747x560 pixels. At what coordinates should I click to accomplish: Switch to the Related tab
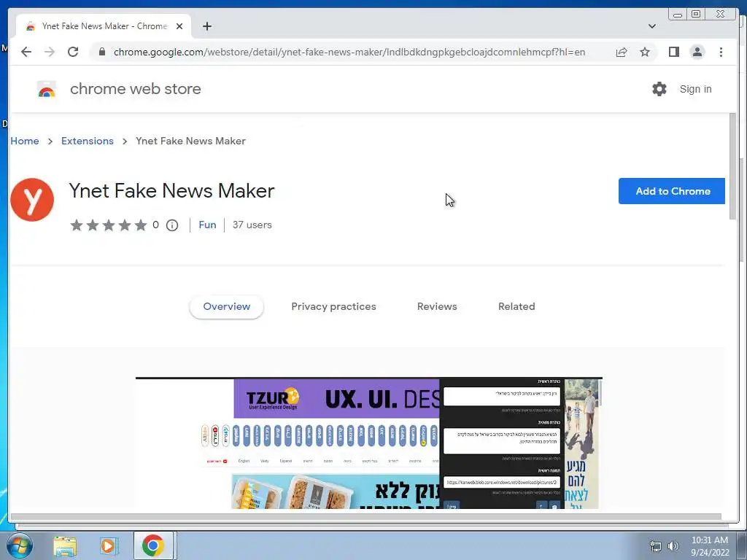(516, 307)
